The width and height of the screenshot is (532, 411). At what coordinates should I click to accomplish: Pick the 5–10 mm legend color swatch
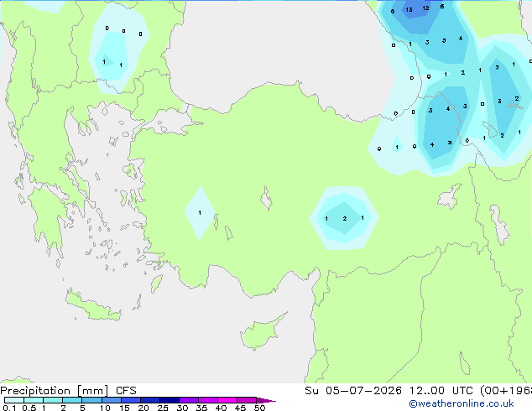click(x=91, y=400)
